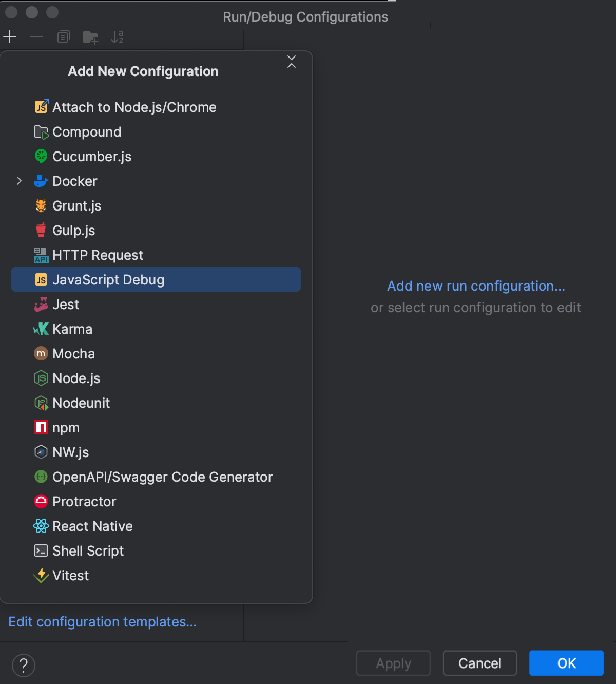Select "Node.js" from the configuration list

(76, 378)
